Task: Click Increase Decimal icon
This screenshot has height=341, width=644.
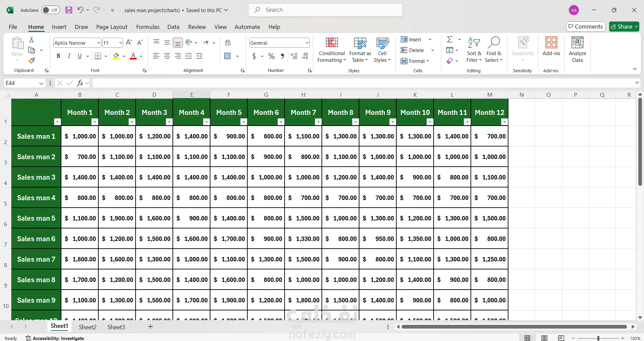Action: point(294,56)
